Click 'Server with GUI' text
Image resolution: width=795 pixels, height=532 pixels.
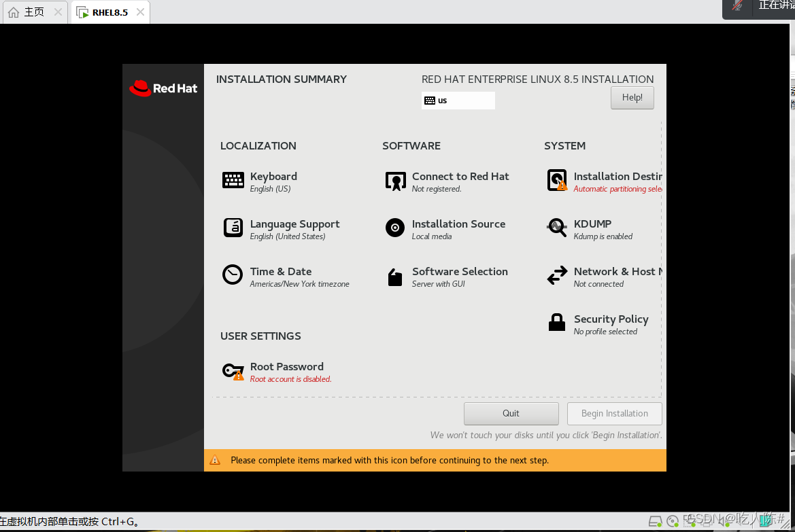coord(438,284)
